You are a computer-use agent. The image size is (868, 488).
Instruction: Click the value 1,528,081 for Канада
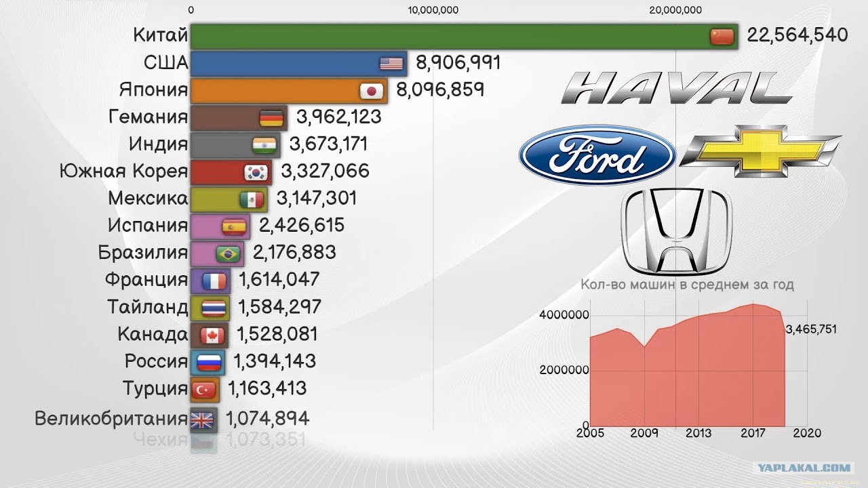[277, 333]
